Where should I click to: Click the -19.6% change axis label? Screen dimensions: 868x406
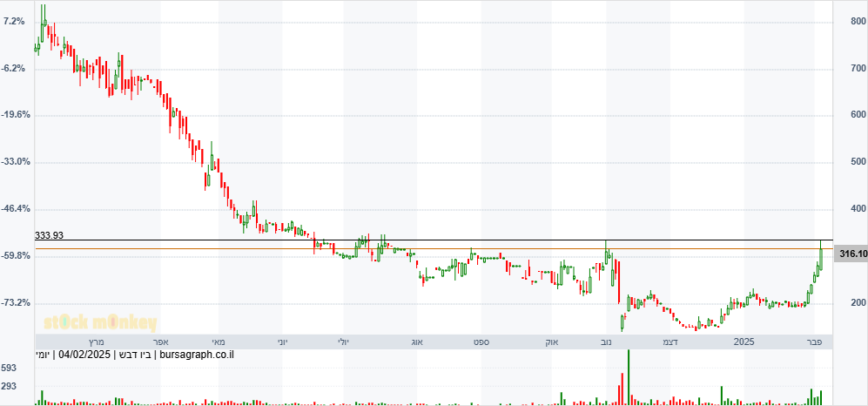pyautogui.click(x=14, y=115)
